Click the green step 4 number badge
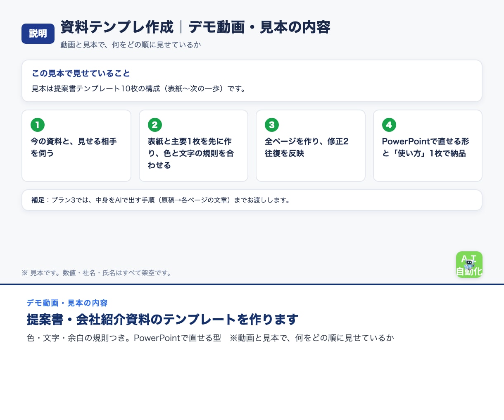504x420 pixels. (389, 124)
